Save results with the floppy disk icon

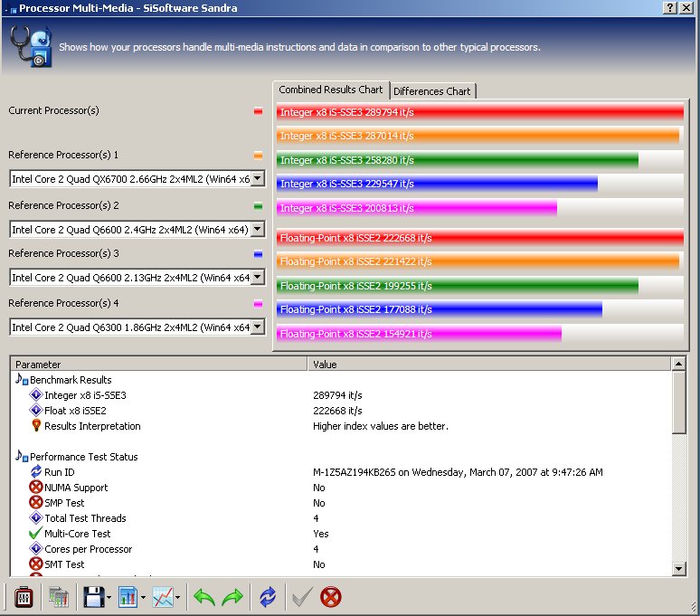click(x=93, y=597)
